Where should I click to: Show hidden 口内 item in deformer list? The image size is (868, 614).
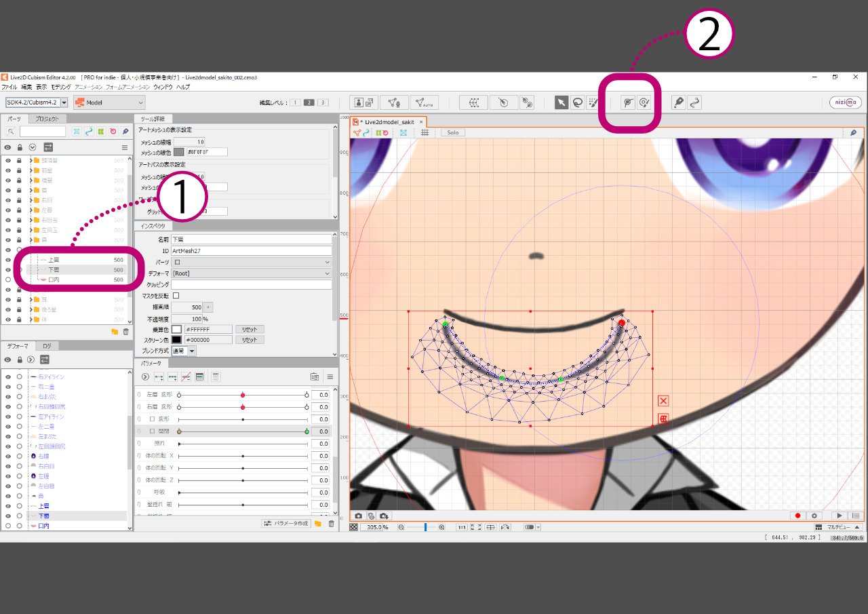[x=8, y=526]
